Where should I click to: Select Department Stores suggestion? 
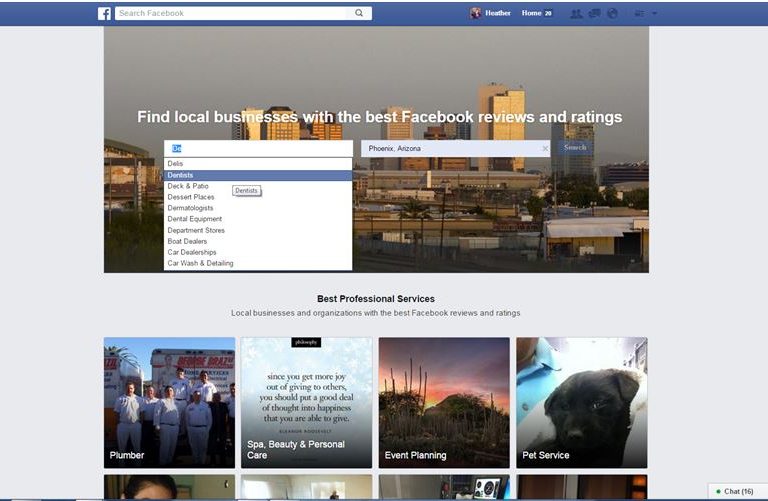pyautogui.click(x=258, y=230)
